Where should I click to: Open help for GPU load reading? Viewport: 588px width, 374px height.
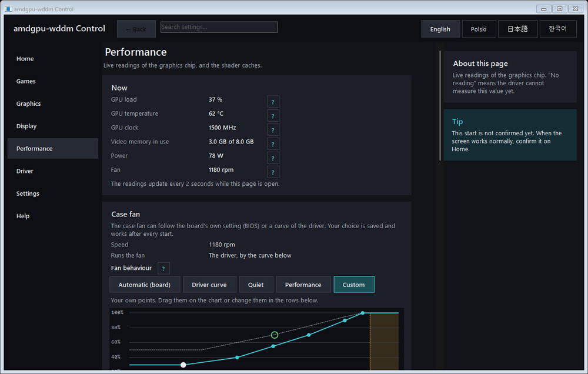click(x=273, y=102)
